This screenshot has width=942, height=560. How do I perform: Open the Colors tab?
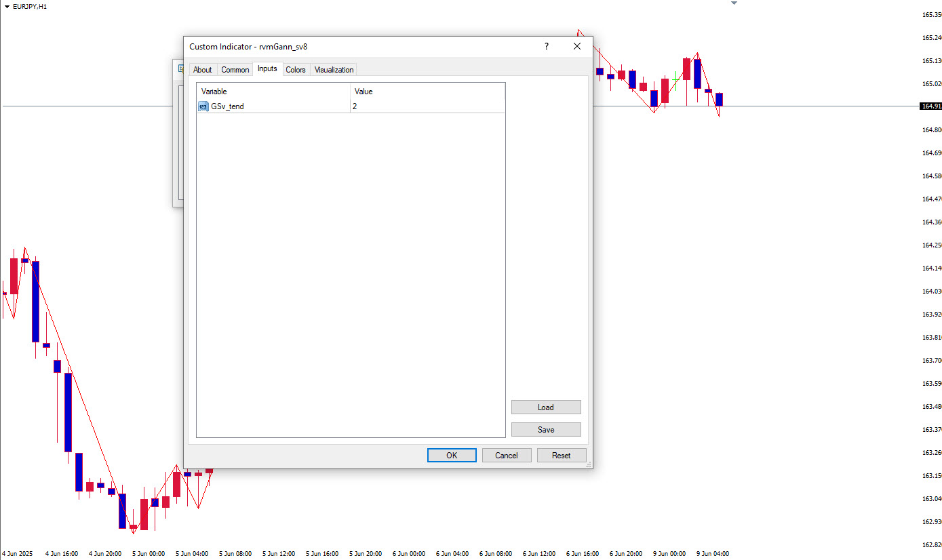click(296, 70)
